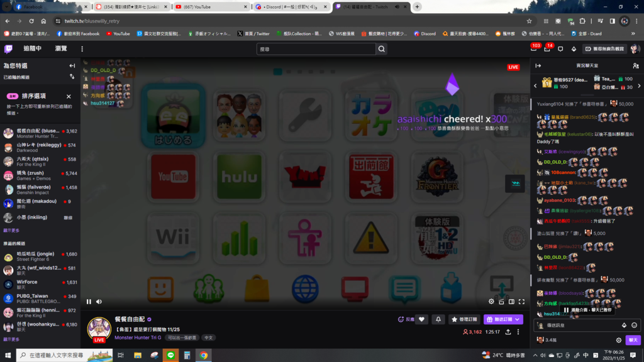Open File Explorer from the taskbar
644x362 pixels.
(138, 355)
